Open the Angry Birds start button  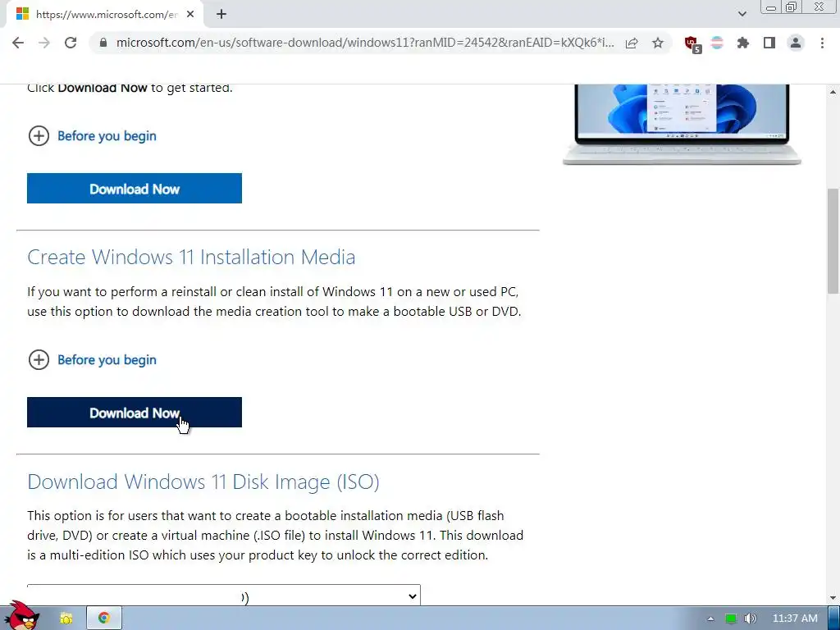tap(22, 616)
